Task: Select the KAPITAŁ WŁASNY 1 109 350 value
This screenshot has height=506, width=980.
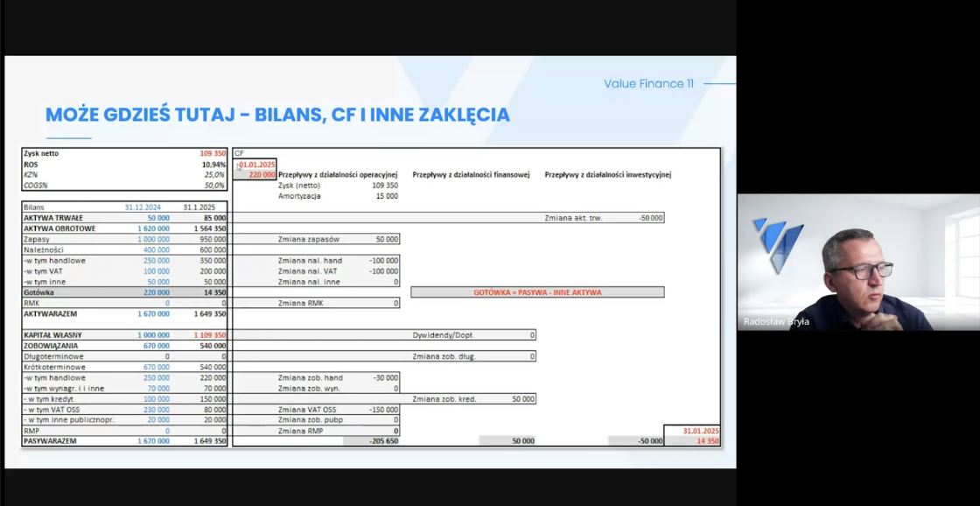Action: tap(206, 335)
